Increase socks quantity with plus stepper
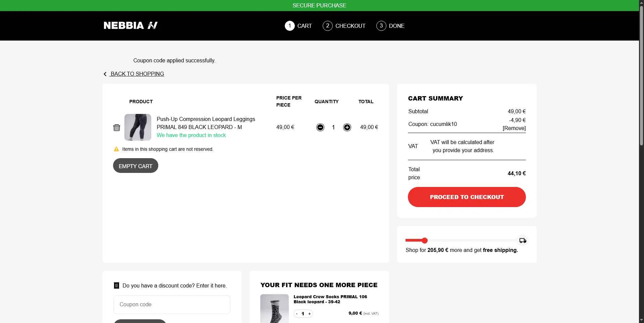The width and height of the screenshot is (644, 323). [309, 314]
